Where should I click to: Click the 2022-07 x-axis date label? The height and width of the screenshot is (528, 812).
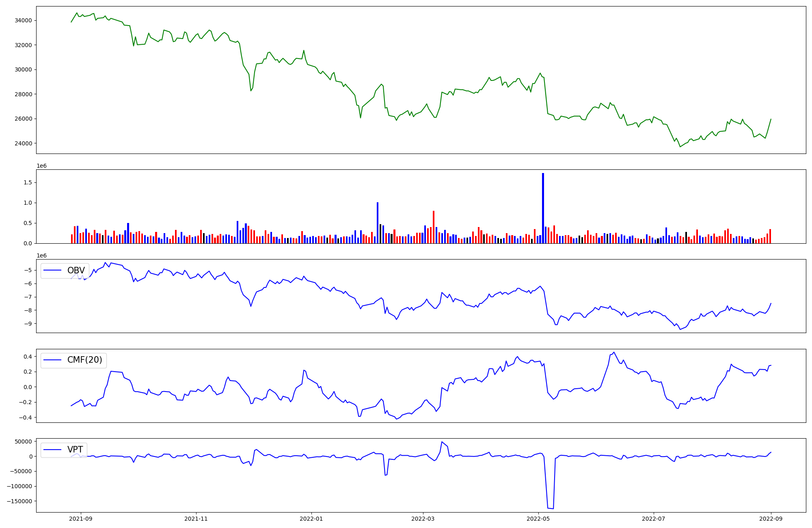654,519
